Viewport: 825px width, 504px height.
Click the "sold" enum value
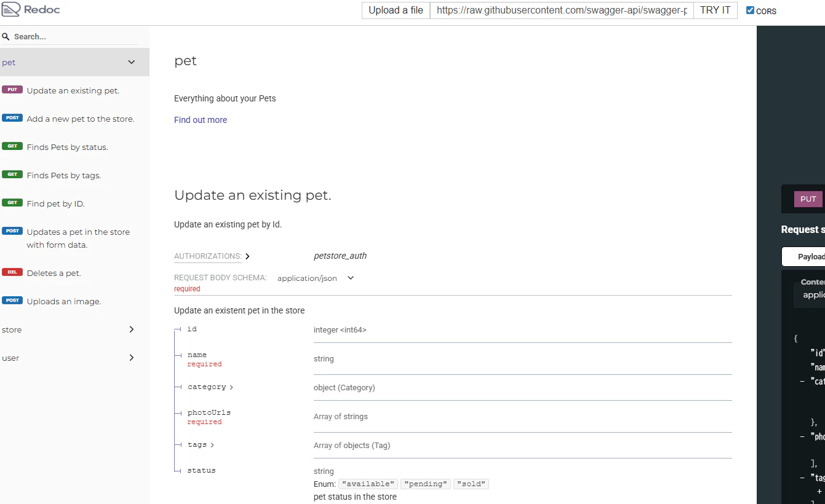pyautogui.click(x=471, y=484)
